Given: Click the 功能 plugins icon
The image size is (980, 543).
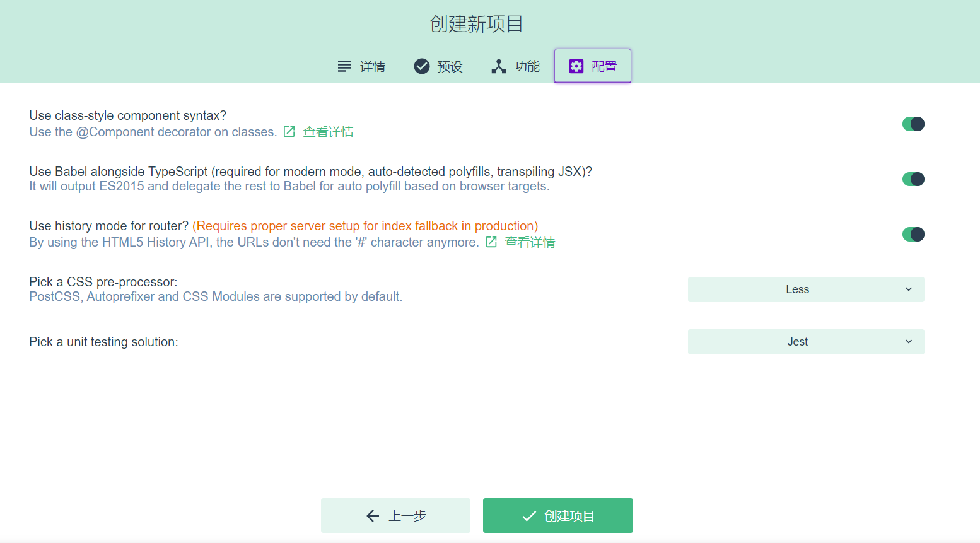Looking at the screenshot, I should 499,66.
